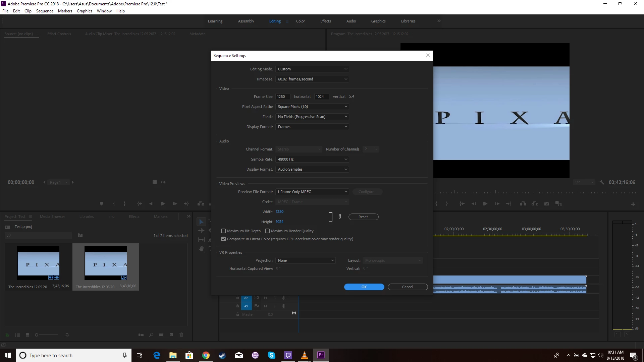Open Program monitor wrench settings

602,182
